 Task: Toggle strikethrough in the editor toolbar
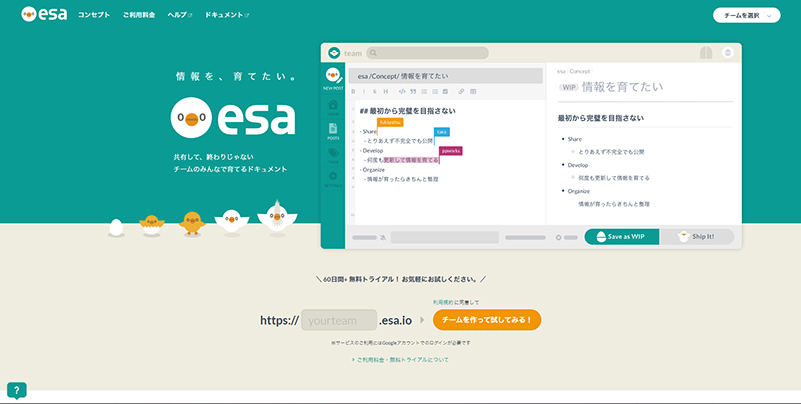click(x=374, y=91)
